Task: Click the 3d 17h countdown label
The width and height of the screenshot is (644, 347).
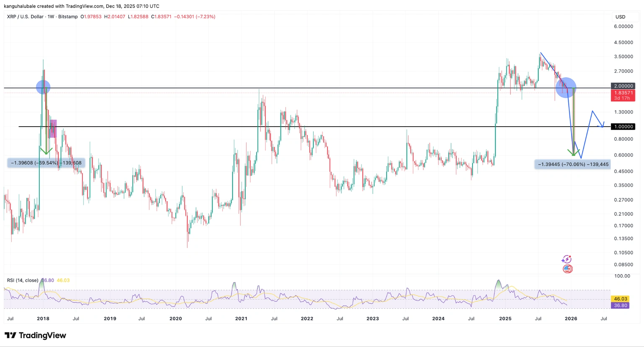Action: (x=623, y=98)
